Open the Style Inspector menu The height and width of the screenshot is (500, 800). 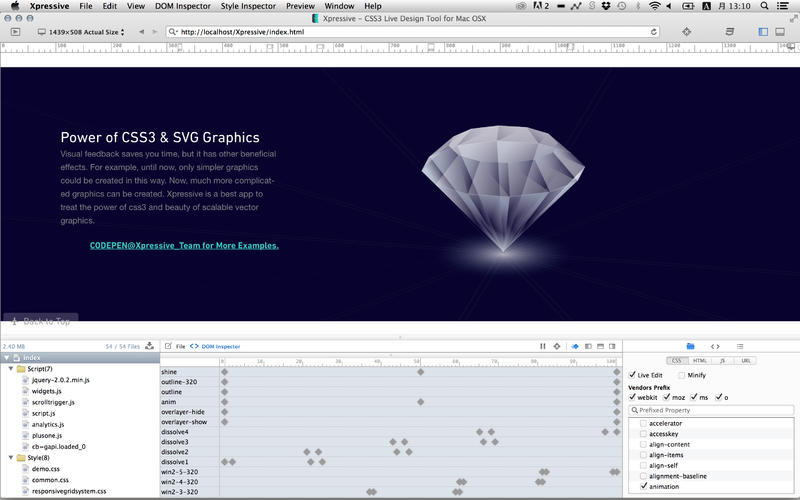click(248, 6)
